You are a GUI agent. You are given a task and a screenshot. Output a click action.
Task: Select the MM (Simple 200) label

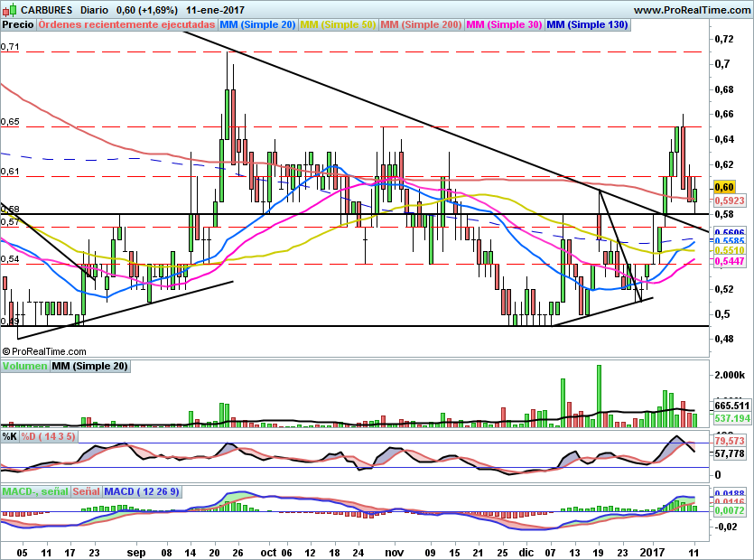420,24
